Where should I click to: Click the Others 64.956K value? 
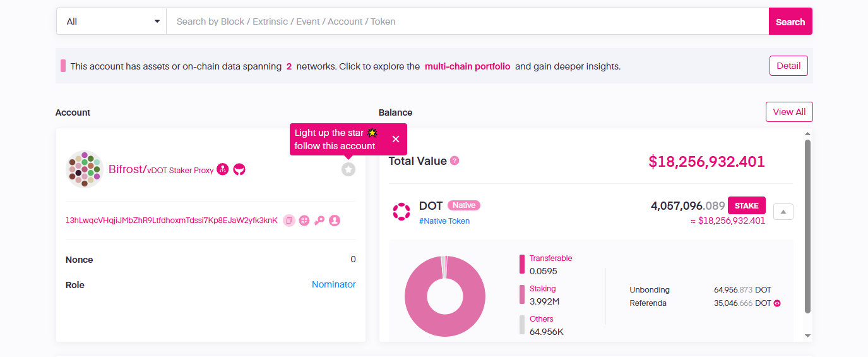click(547, 332)
